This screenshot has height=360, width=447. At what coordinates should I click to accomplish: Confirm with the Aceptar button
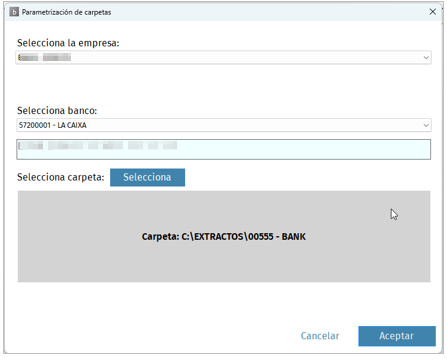pos(397,336)
